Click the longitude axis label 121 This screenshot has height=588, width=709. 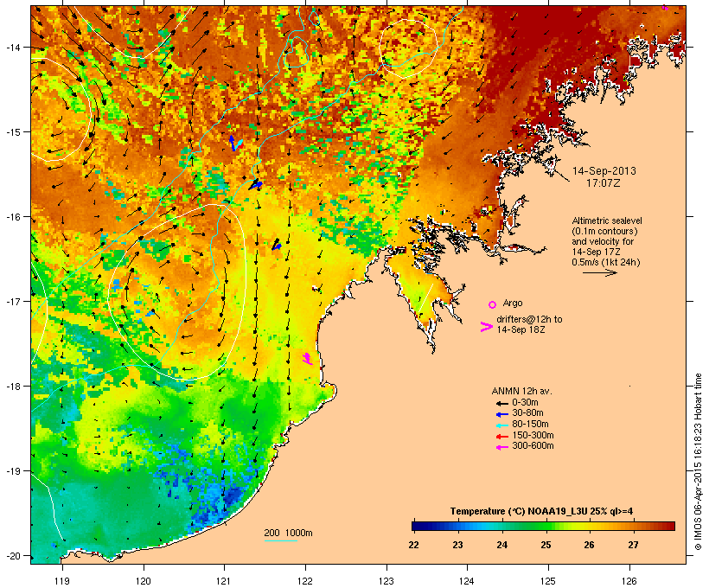point(224,581)
